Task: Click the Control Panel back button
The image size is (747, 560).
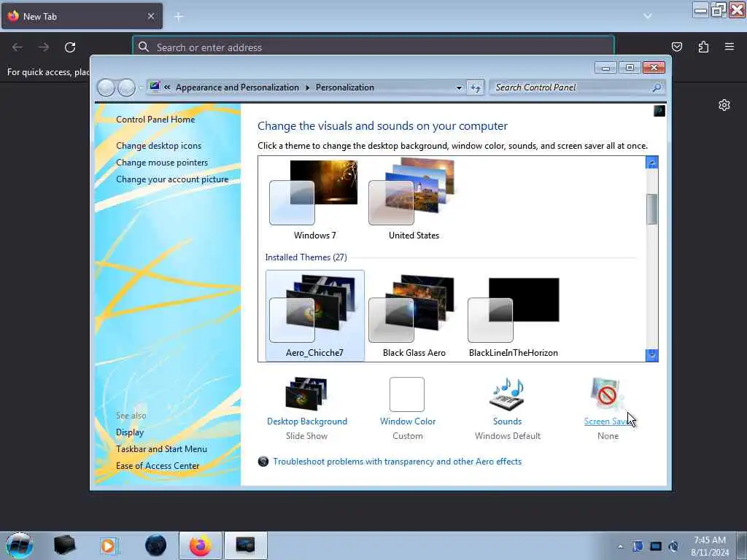Action: click(x=107, y=87)
